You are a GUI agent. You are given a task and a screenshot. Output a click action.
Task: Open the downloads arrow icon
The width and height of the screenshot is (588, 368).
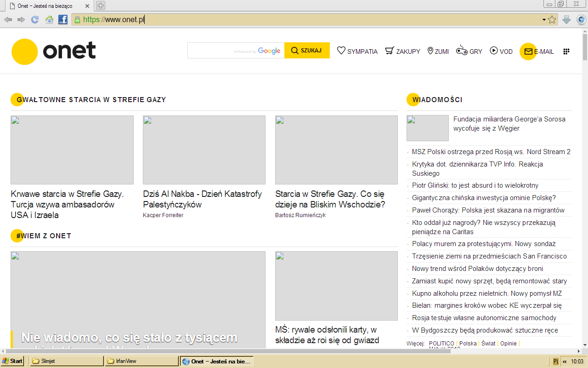click(x=566, y=20)
